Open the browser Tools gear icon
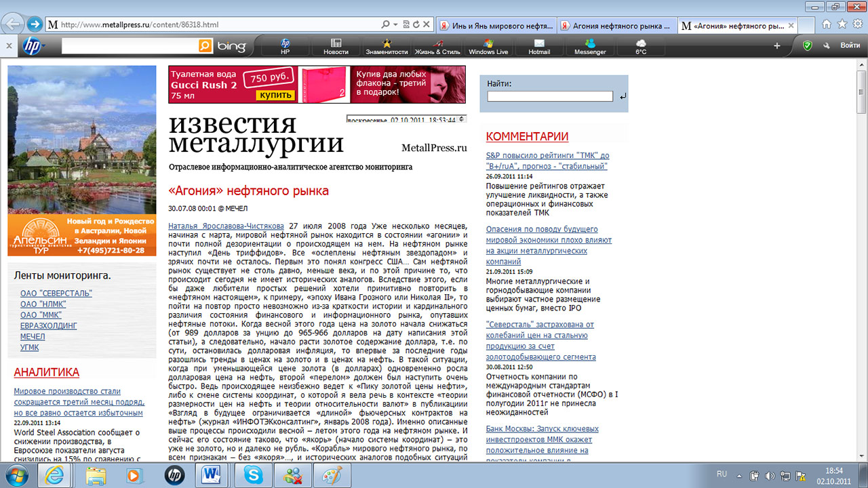Image resolution: width=868 pixels, height=488 pixels. click(x=856, y=24)
